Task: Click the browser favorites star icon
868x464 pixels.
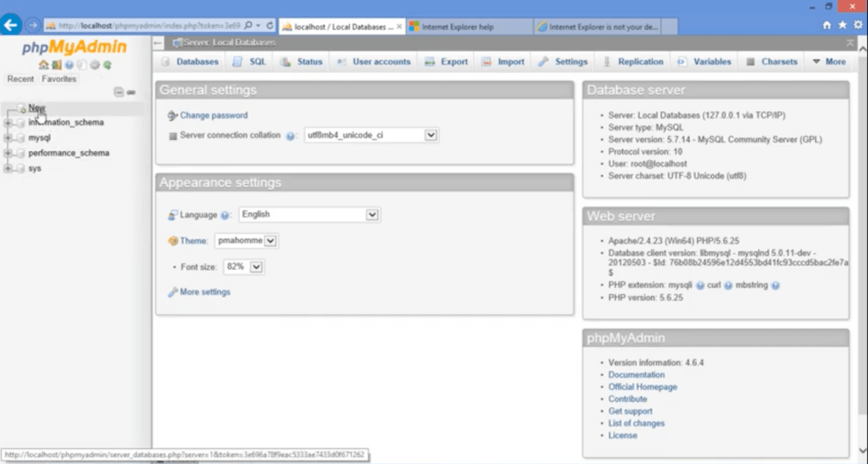Action: pos(842,25)
